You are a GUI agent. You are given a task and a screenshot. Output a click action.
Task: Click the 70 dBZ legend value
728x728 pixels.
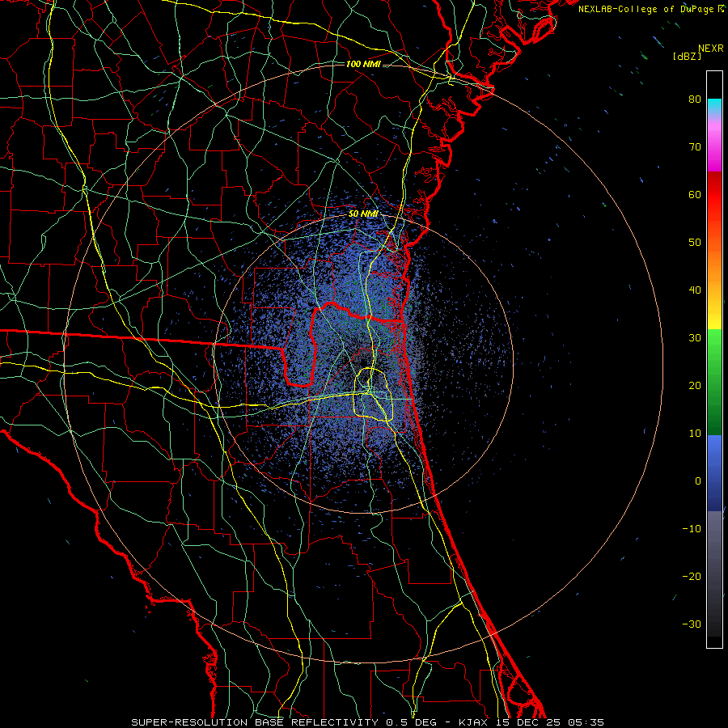click(x=695, y=147)
